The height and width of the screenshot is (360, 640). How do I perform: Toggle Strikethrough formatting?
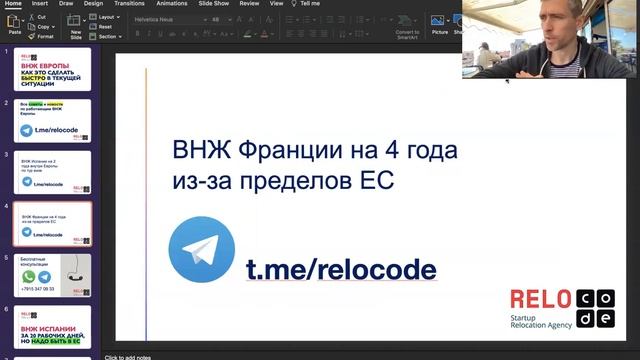172,34
